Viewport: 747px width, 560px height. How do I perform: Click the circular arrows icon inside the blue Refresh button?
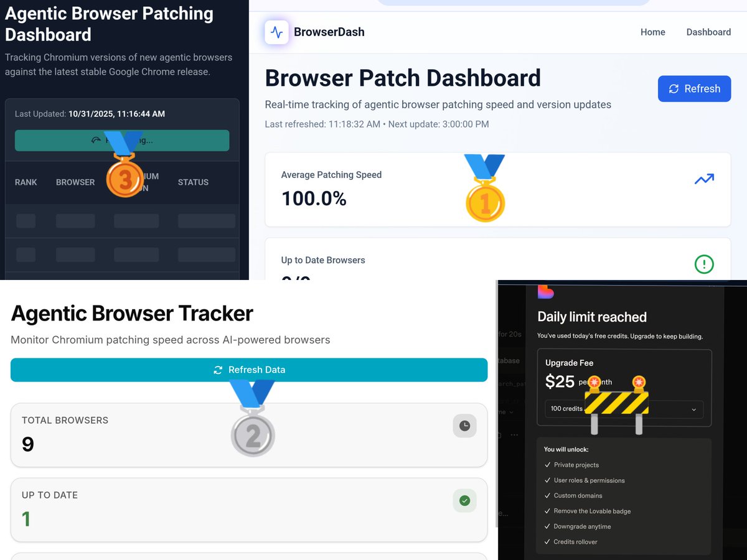tap(674, 89)
